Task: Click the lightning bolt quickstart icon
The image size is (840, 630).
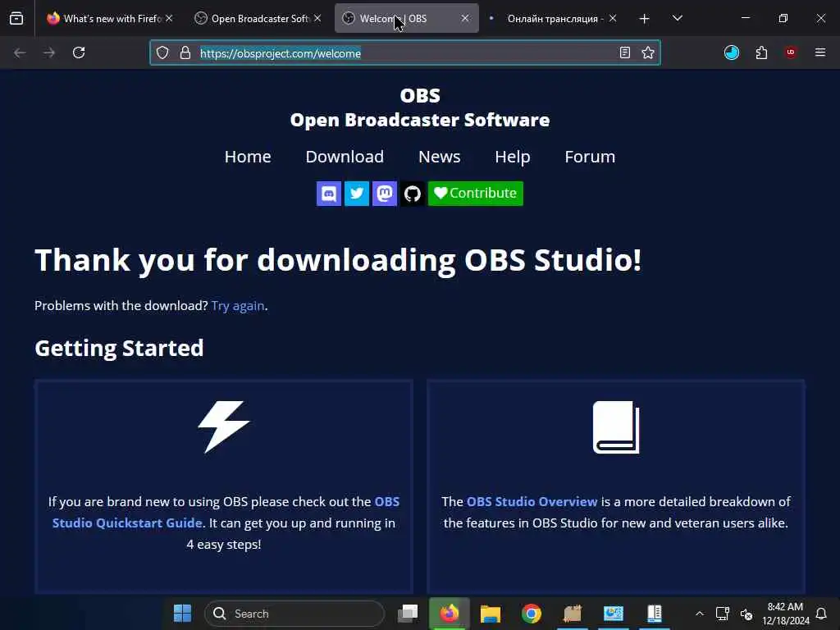Action: 224,427
